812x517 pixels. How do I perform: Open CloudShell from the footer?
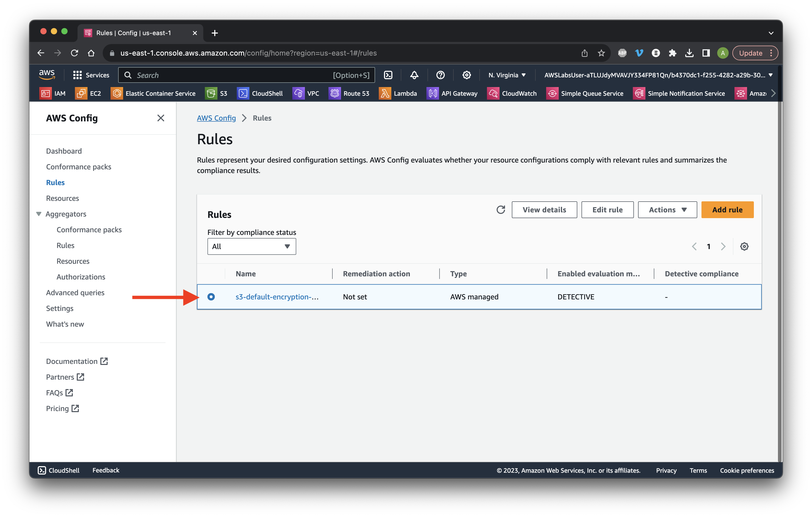coord(59,470)
